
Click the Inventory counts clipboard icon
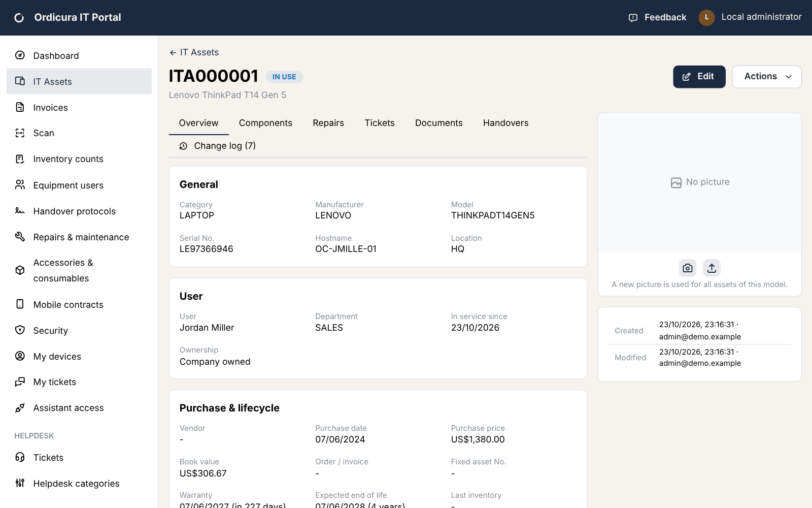[x=20, y=159]
